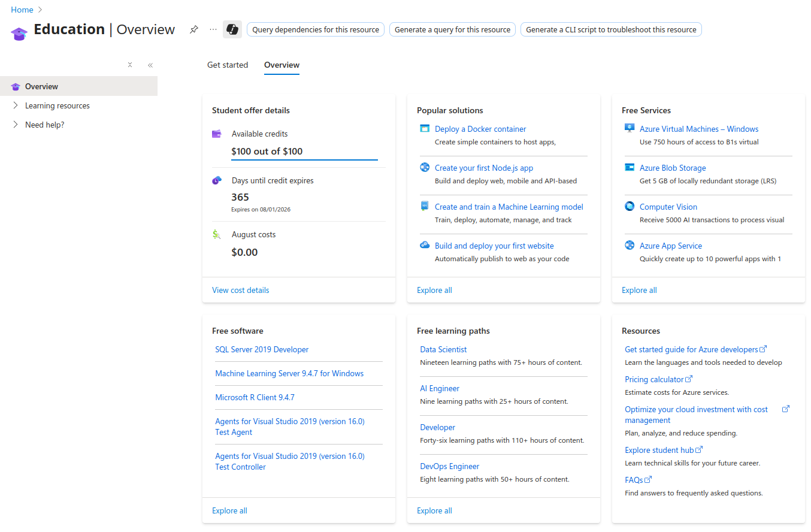Screen dimensions: 811x532
Task: Open Deploy a Docker container link
Action: pos(480,129)
